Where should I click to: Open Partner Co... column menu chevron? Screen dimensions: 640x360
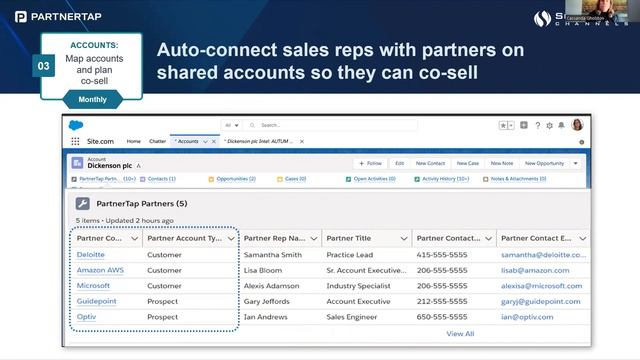[134, 238]
